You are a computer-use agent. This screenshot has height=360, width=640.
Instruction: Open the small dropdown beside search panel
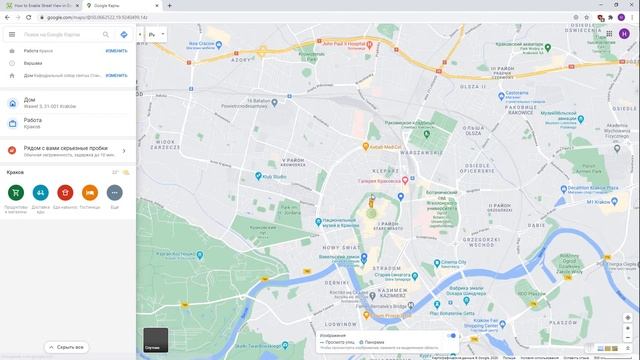pos(140,35)
